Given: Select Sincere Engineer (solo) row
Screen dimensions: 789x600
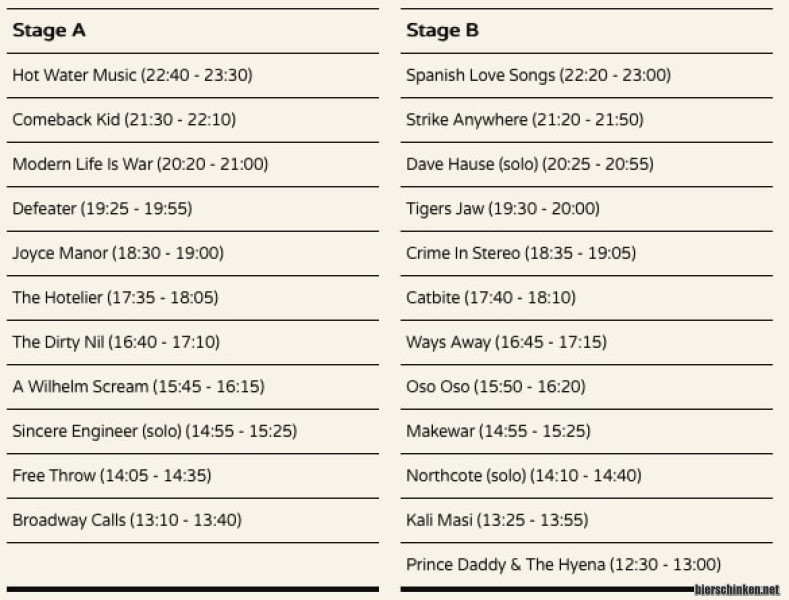Looking at the screenshot, I should (154, 431).
